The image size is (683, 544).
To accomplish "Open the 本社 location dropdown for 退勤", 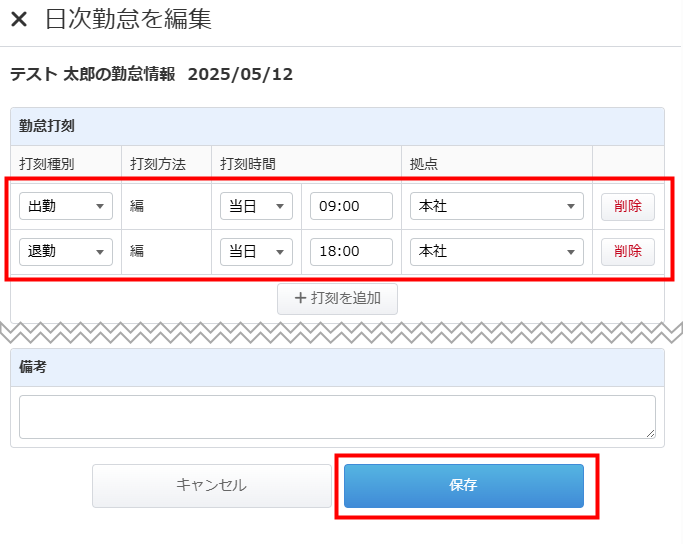I will coord(497,252).
